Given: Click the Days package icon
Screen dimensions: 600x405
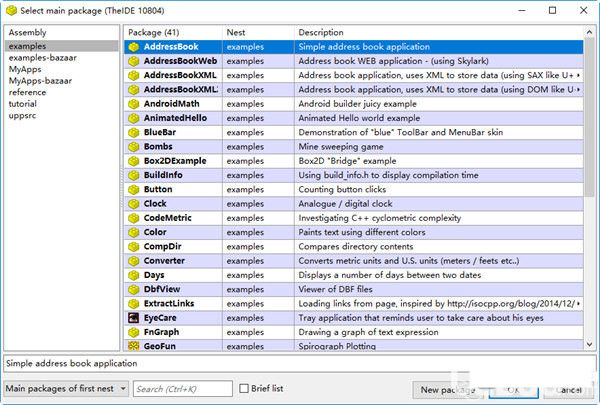Looking at the screenshot, I should (x=134, y=275).
